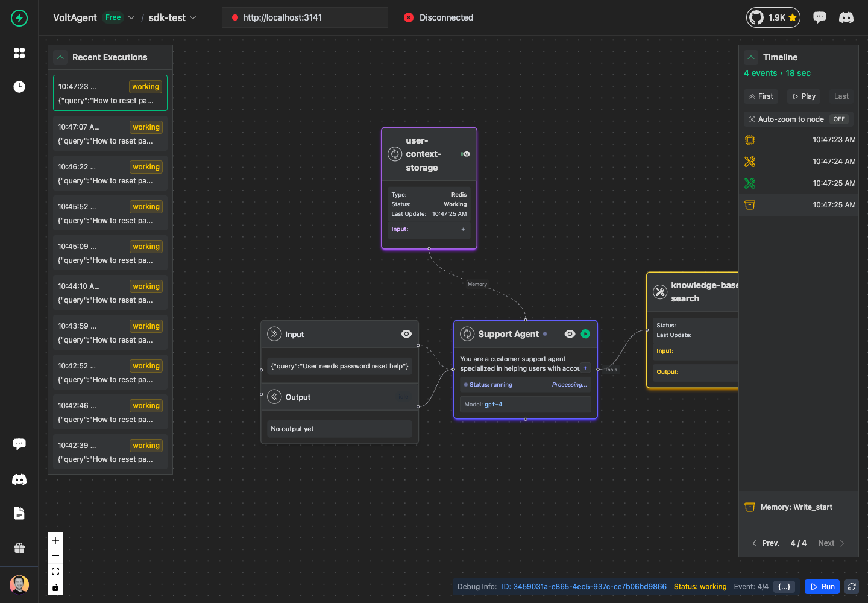
Task: Toggle the canvas lock interactivity button
Action: [55, 587]
